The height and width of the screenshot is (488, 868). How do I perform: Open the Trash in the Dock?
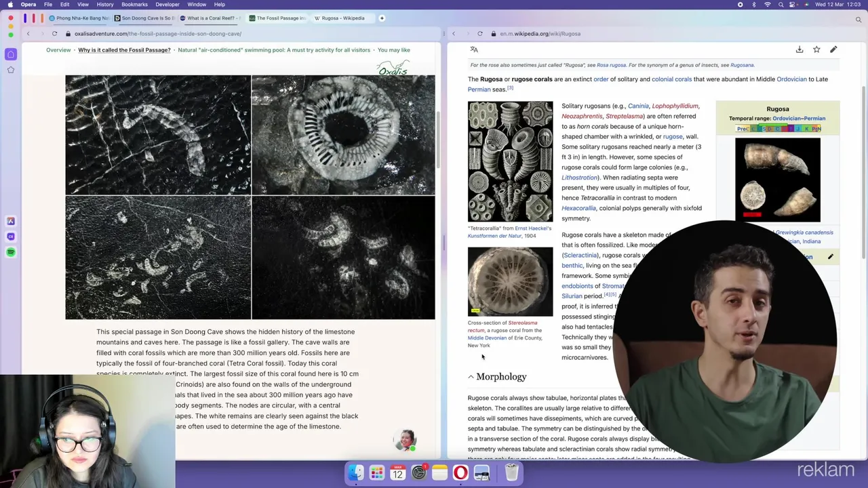(x=511, y=472)
